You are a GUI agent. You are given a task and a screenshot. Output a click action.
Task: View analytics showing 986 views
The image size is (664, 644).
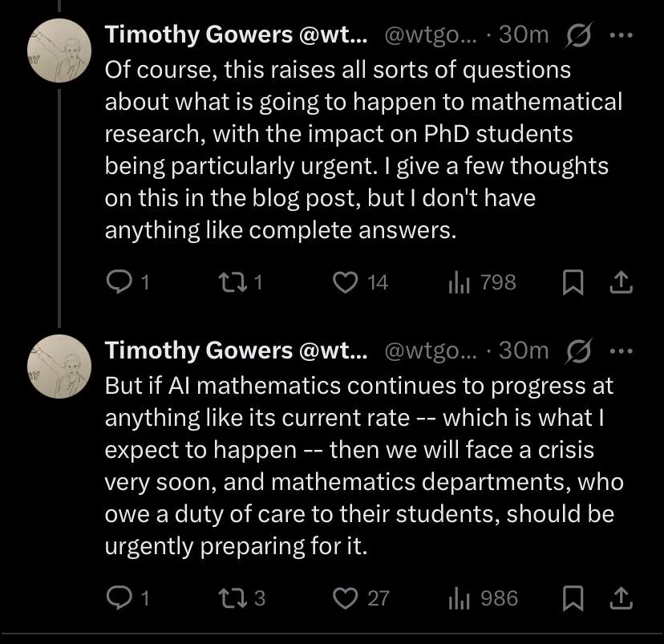483,597
